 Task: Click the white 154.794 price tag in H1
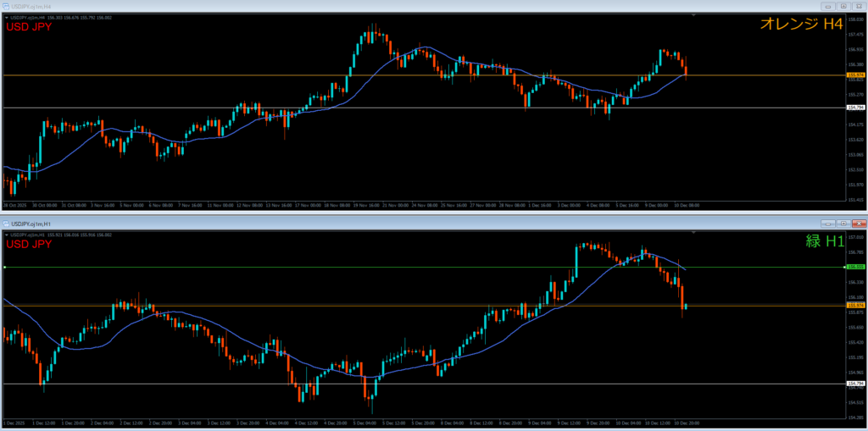[854, 384]
